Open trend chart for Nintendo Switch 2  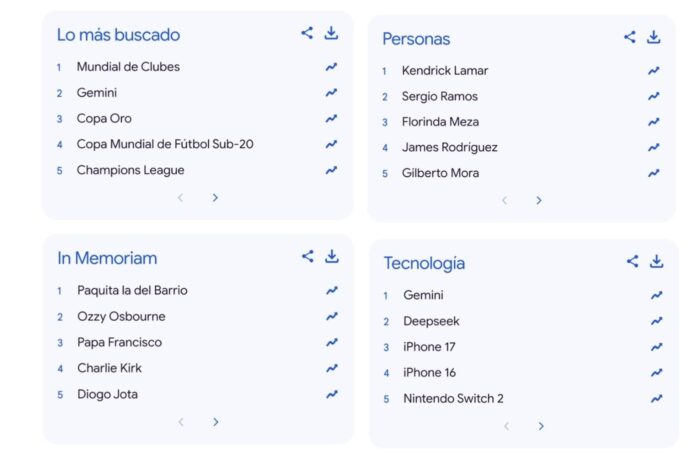pyautogui.click(x=656, y=399)
